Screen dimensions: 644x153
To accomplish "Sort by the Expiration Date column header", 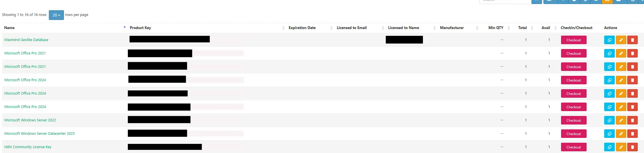I will pos(302,28).
